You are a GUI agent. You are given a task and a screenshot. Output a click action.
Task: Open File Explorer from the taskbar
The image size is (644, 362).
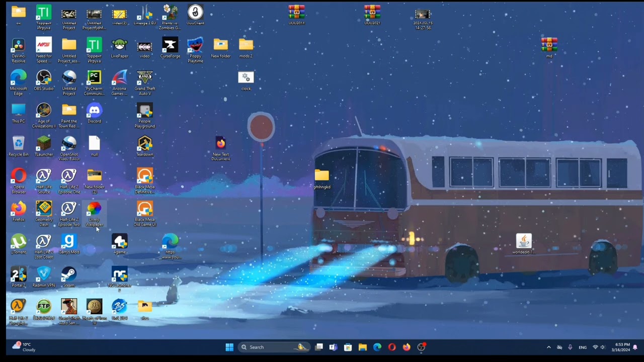362,347
